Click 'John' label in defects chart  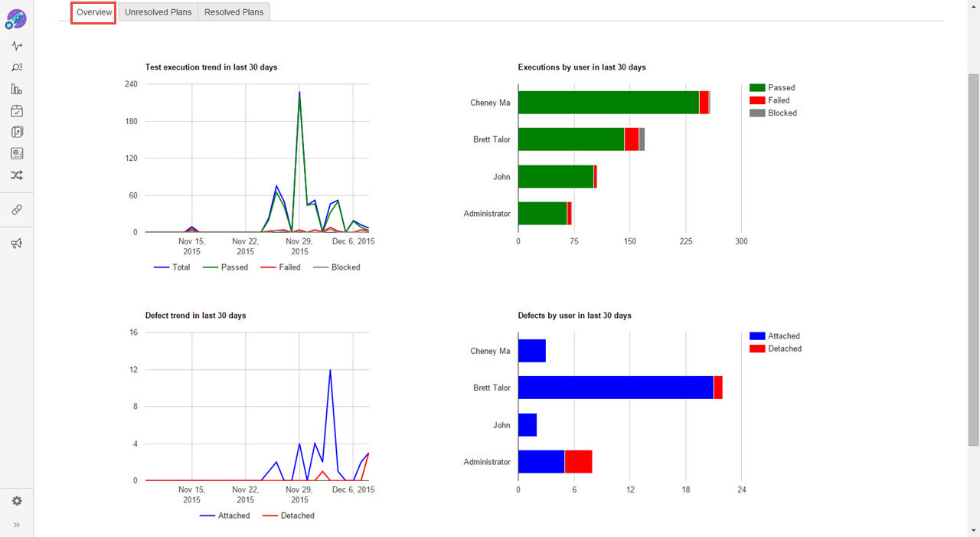tap(501, 425)
